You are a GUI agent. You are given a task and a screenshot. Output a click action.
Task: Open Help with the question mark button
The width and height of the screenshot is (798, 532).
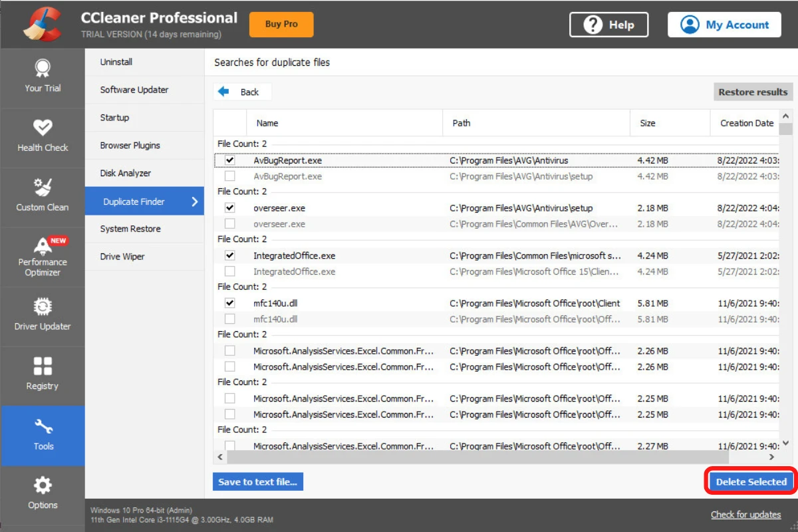[608, 25]
